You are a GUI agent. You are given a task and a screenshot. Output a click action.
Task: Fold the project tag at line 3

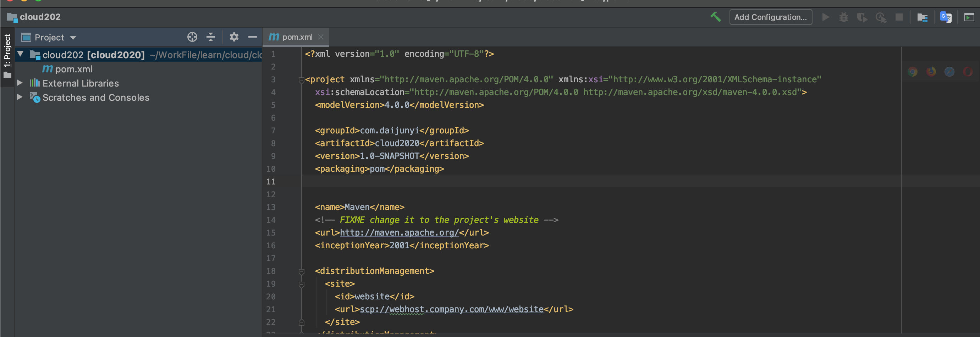pyautogui.click(x=301, y=80)
